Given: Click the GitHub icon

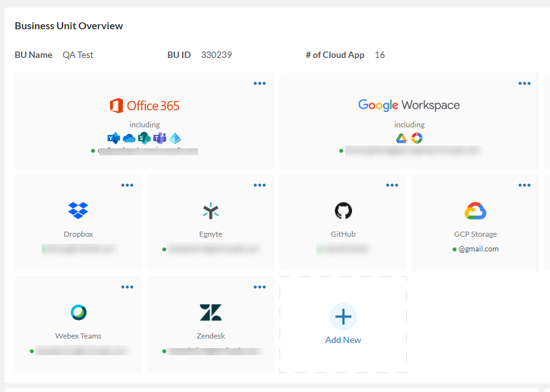Looking at the screenshot, I should (343, 211).
